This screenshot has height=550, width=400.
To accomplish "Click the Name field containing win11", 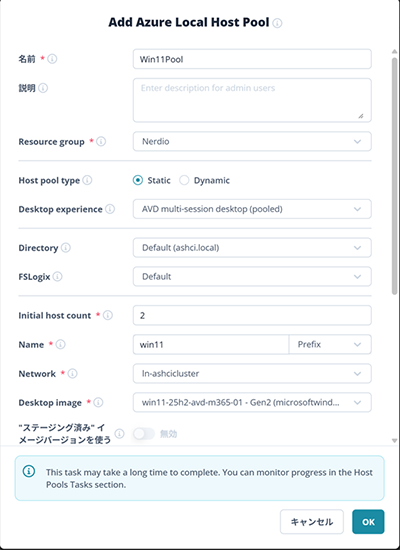I will (211, 344).
